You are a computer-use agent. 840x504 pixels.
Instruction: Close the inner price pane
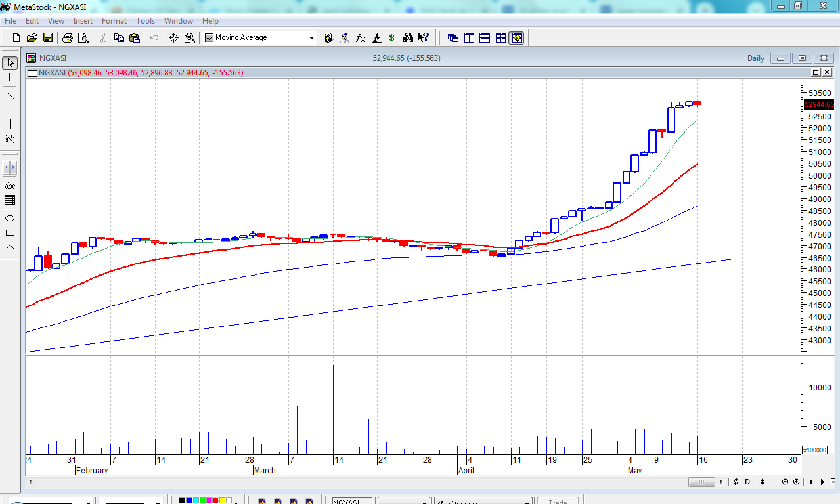tap(826, 72)
